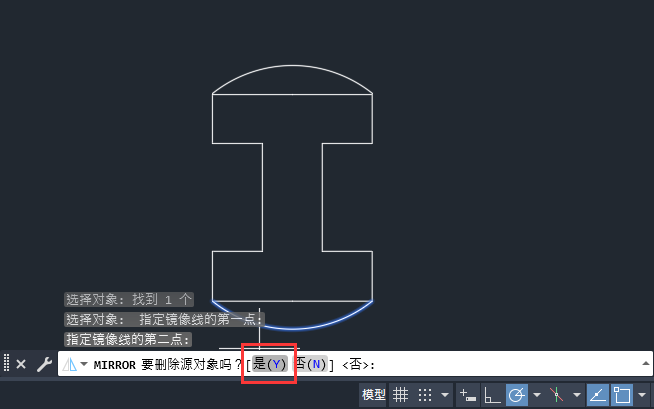
Task: Click history line '选择对象: 找到 1 个'
Action: 129,299
